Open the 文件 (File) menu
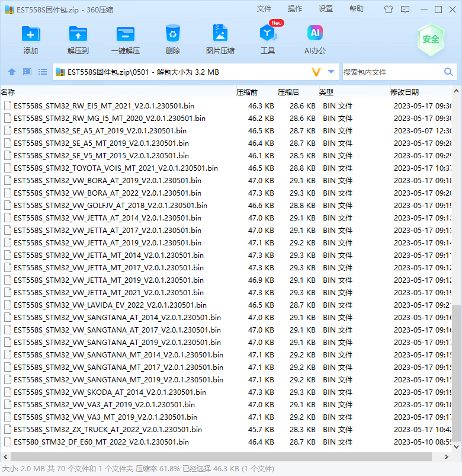 pyautogui.click(x=264, y=9)
